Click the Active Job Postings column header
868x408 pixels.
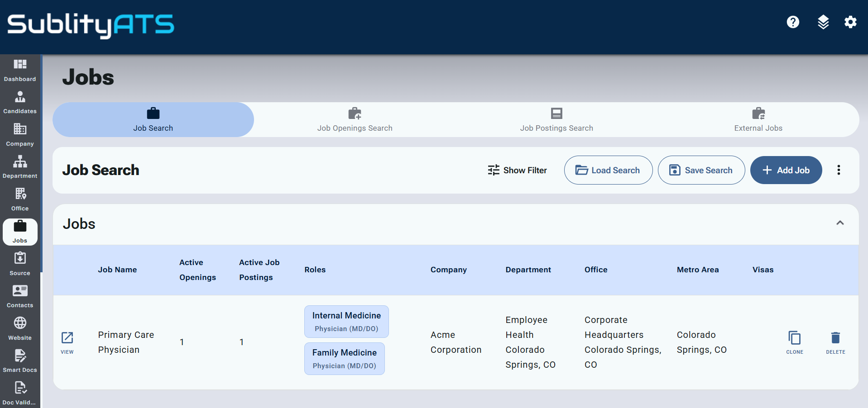[x=259, y=270]
